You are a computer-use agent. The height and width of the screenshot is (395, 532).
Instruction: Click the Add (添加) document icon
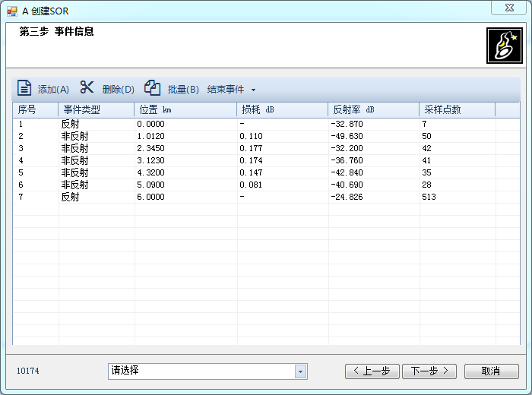click(24, 88)
